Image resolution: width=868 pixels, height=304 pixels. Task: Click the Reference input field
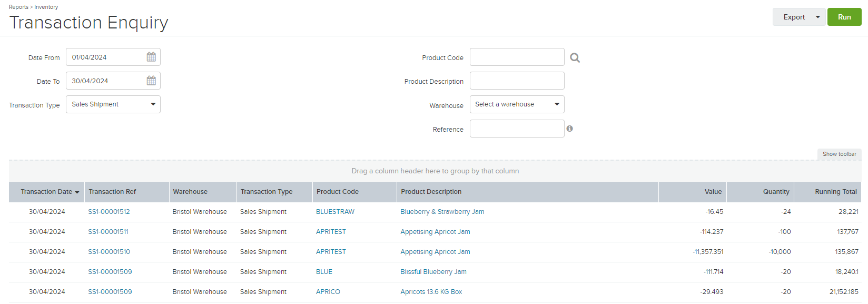point(517,129)
